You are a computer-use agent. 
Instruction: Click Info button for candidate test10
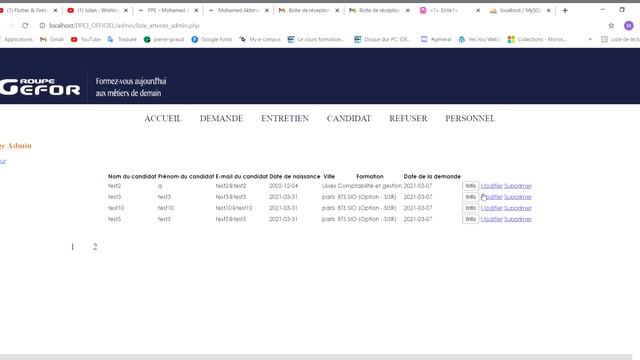coord(471,208)
